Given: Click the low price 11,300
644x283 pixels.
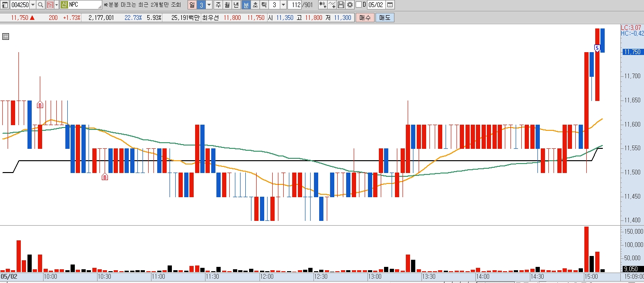Looking at the screenshot, I should point(342,18).
